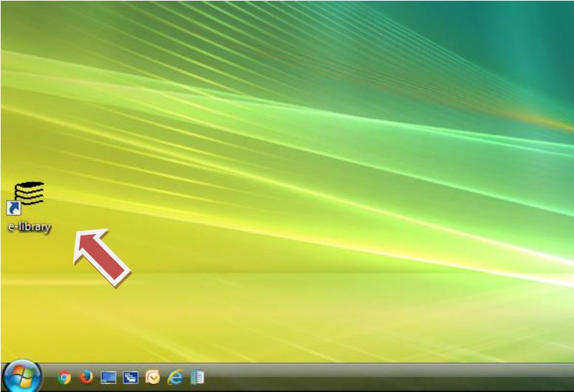Click the last quick launch icon after Internet Explorer
The width and height of the screenshot is (574, 392).
point(196,377)
